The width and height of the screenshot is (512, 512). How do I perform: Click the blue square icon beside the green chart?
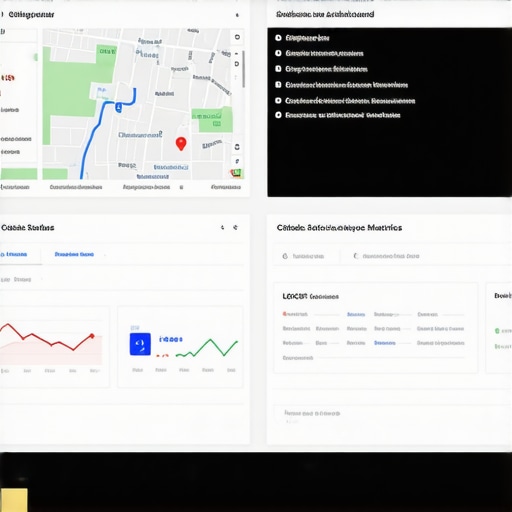tap(140, 344)
